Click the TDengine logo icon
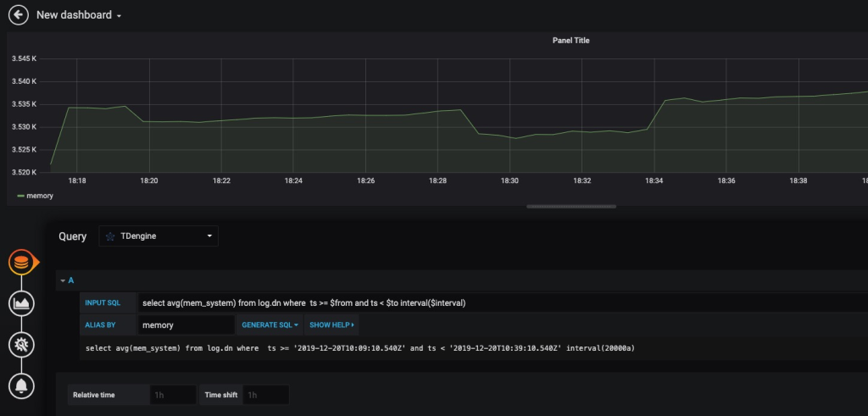The height and width of the screenshot is (416, 868). point(110,236)
